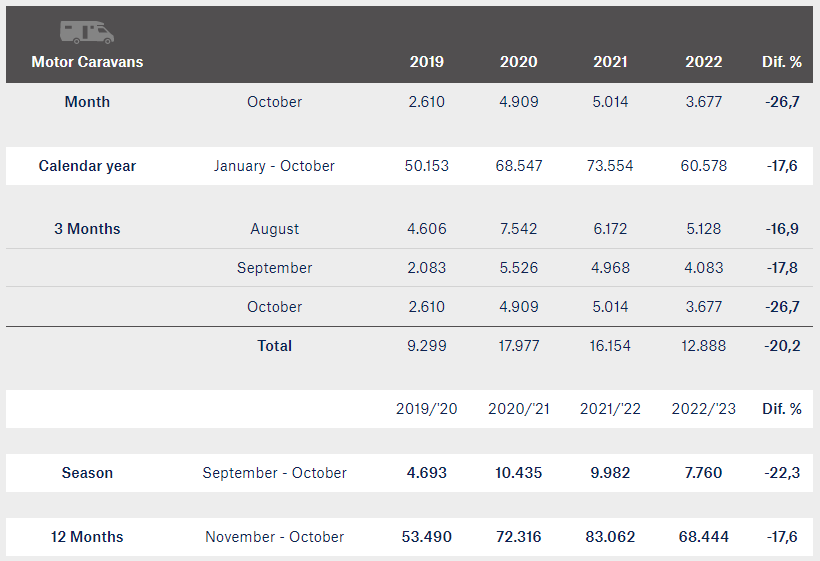820x561 pixels.
Task: Select the Calendar year row label
Action: pyautogui.click(x=87, y=166)
